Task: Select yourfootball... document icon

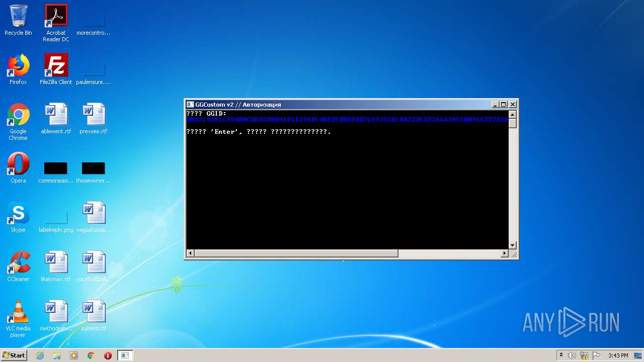Action: [x=94, y=266]
